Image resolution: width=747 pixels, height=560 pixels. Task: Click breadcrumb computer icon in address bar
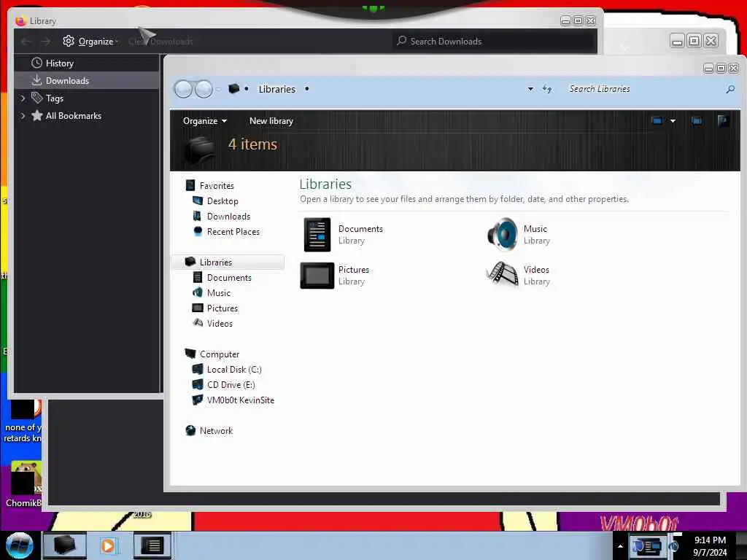pos(233,88)
